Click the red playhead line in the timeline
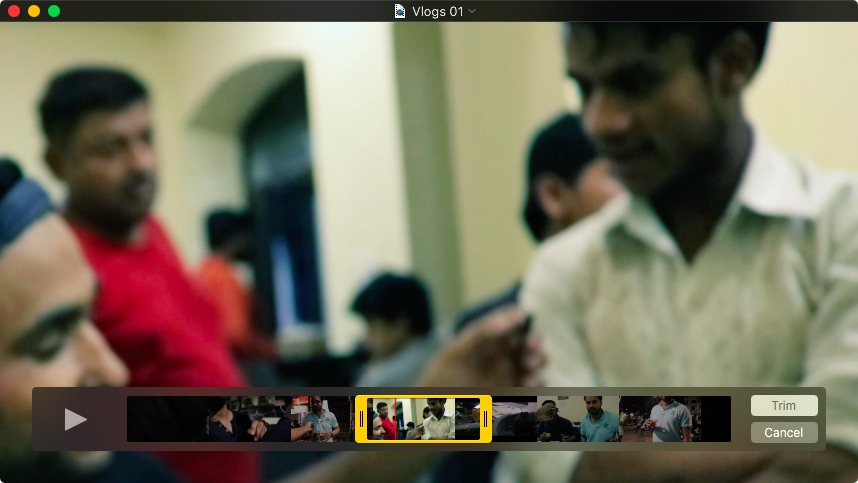The height and width of the screenshot is (483, 858). coord(396,419)
